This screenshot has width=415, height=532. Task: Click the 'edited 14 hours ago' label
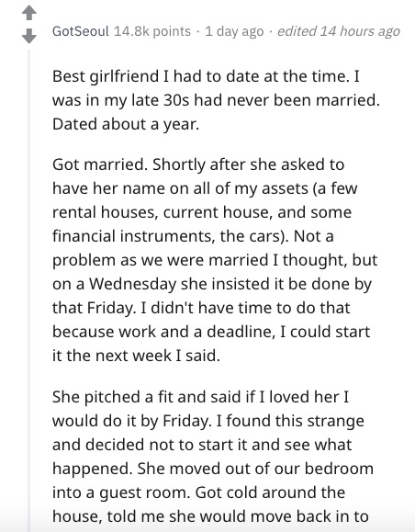tap(339, 31)
